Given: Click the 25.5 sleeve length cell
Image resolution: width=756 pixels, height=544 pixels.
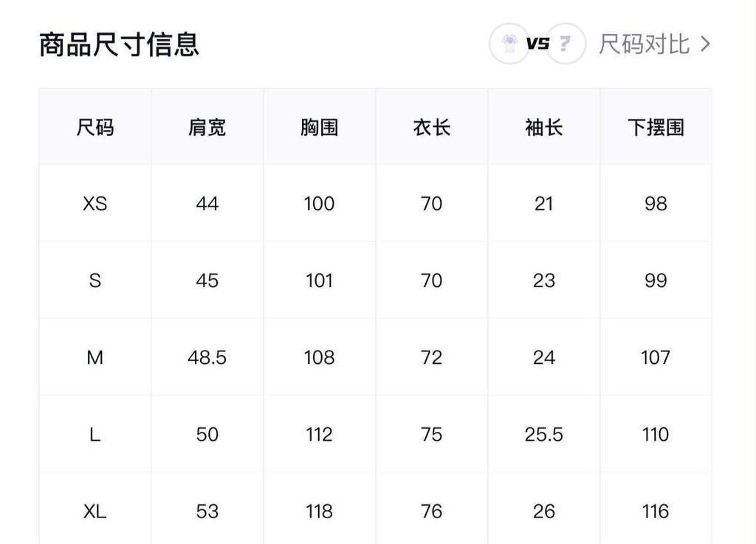Looking at the screenshot, I should pyautogui.click(x=544, y=434).
